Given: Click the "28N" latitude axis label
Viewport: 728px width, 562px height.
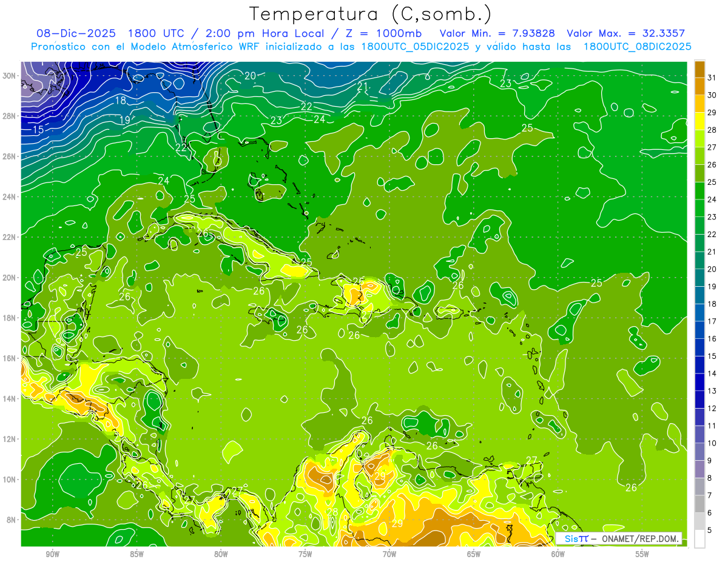Looking at the screenshot, I should tap(10, 116).
